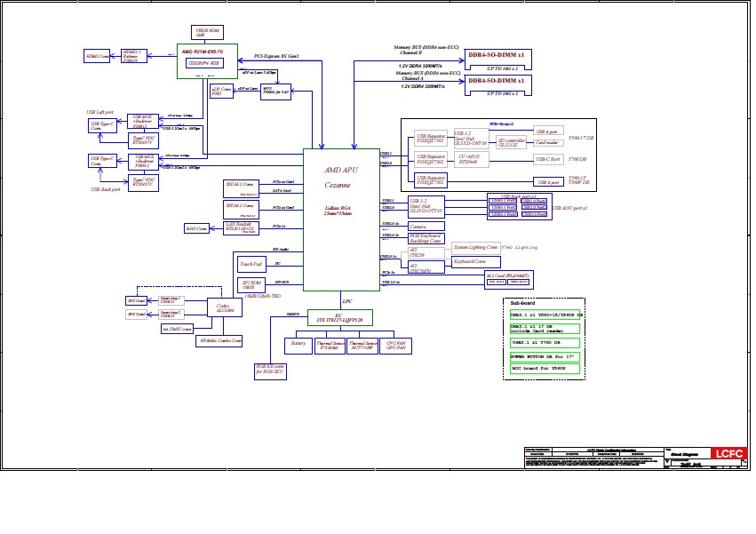Click the SD controller GL3213S block
Viewport: 756px width, 534px height.
pos(511,142)
